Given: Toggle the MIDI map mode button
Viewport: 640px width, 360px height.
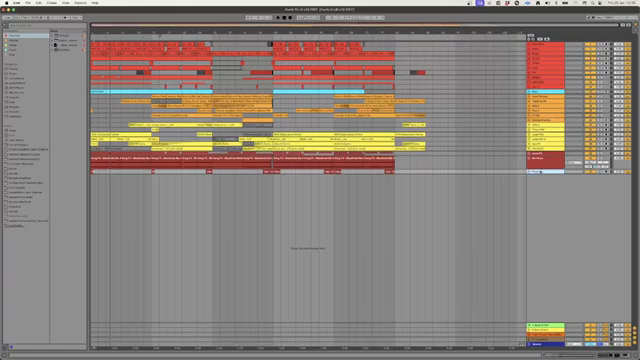Looking at the screenshot, I should [608, 18].
